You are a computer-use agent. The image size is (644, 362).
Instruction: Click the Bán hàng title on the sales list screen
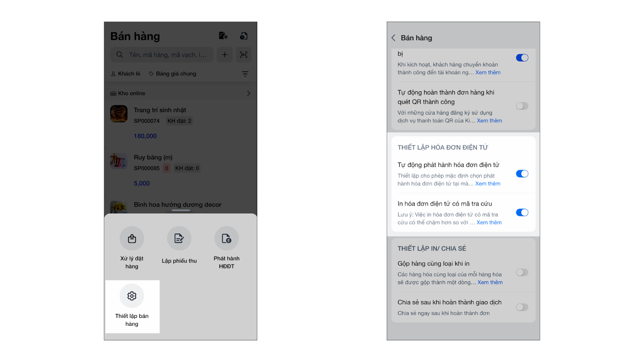[135, 36]
